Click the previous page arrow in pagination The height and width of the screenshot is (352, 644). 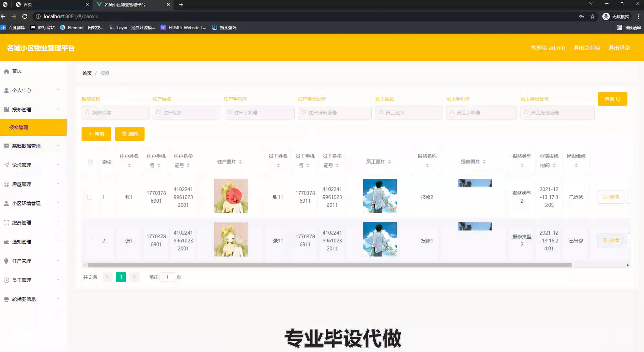[x=107, y=277]
